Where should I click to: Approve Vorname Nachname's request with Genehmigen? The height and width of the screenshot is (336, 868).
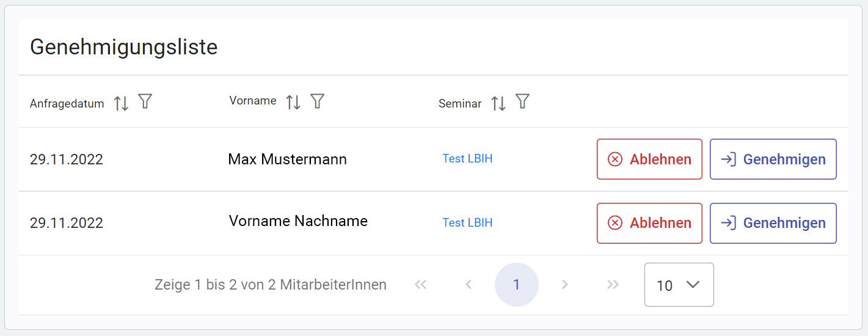pos(773,223)
